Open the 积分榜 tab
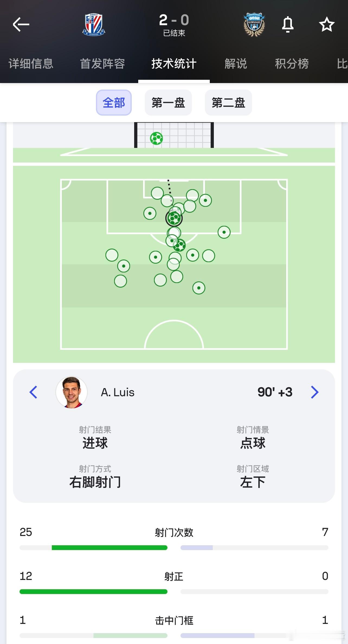The height and width of the screenshot is (644, 348). coord(292,64)
